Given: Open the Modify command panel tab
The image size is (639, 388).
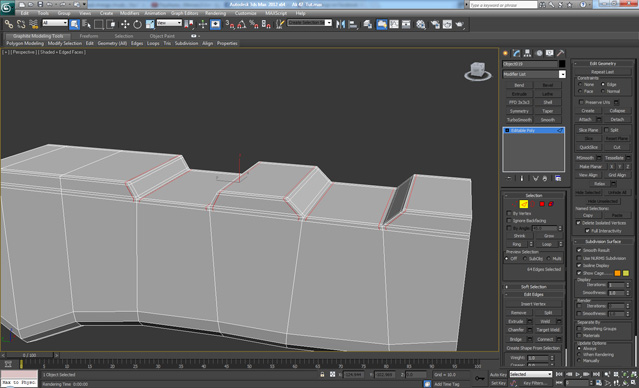Looking at the screenshot, I should coord(517,53).
